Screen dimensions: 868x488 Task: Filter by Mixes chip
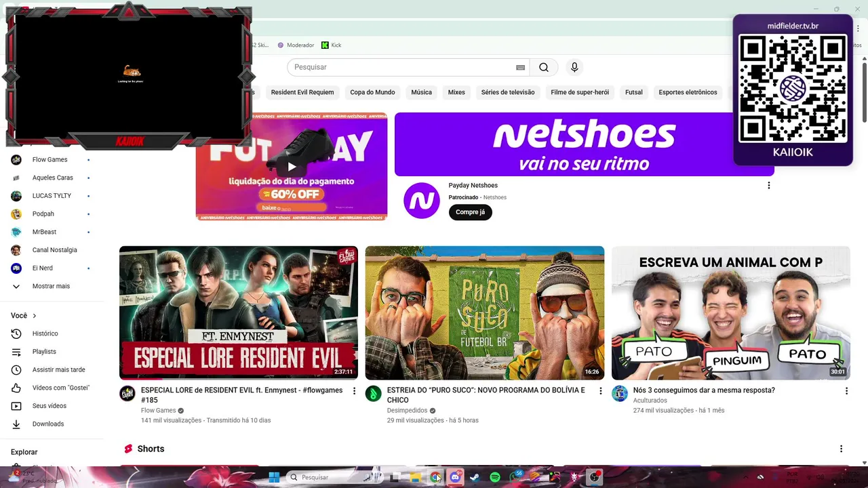(x=456, y=92)
